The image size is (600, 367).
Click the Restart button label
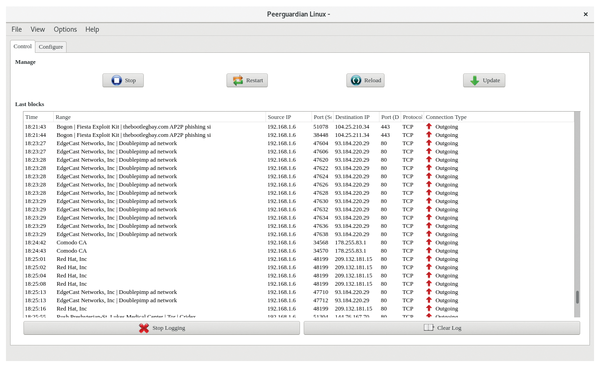click(254, 80)
